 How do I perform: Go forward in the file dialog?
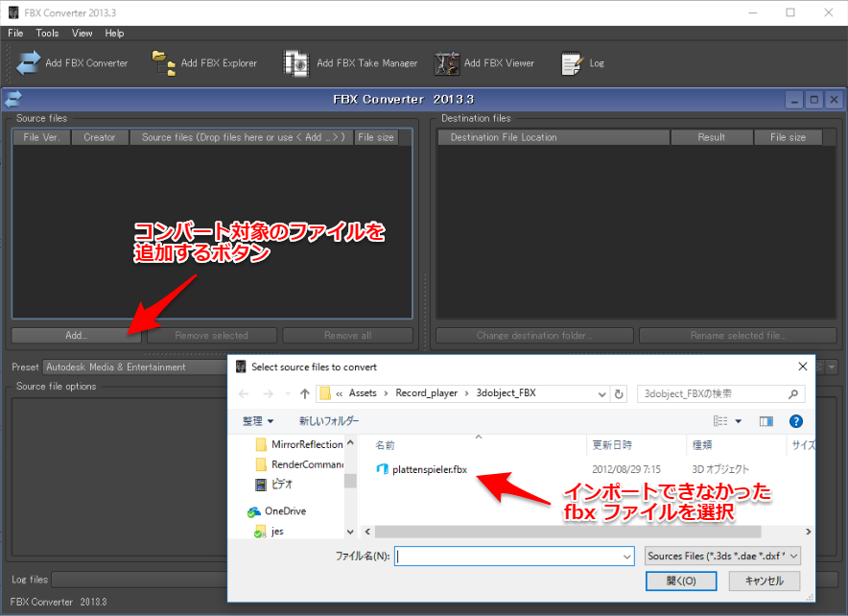[268, 393]
